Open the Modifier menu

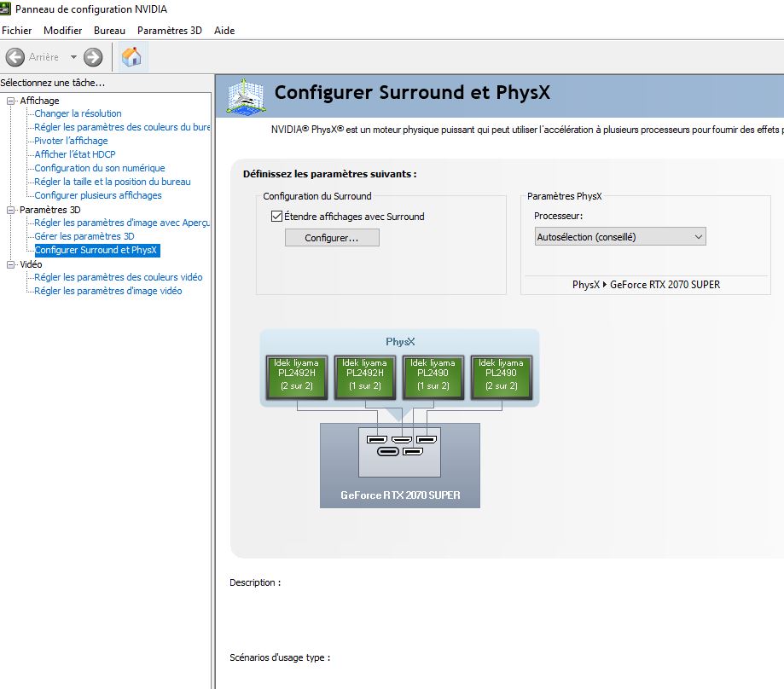[x=62, y=31]
